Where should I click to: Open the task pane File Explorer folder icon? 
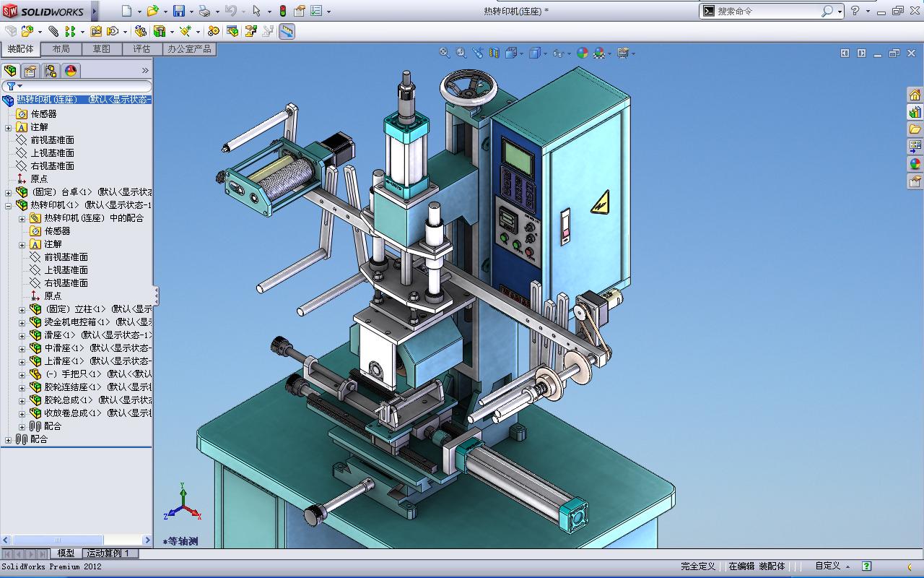tap(915, 129)
